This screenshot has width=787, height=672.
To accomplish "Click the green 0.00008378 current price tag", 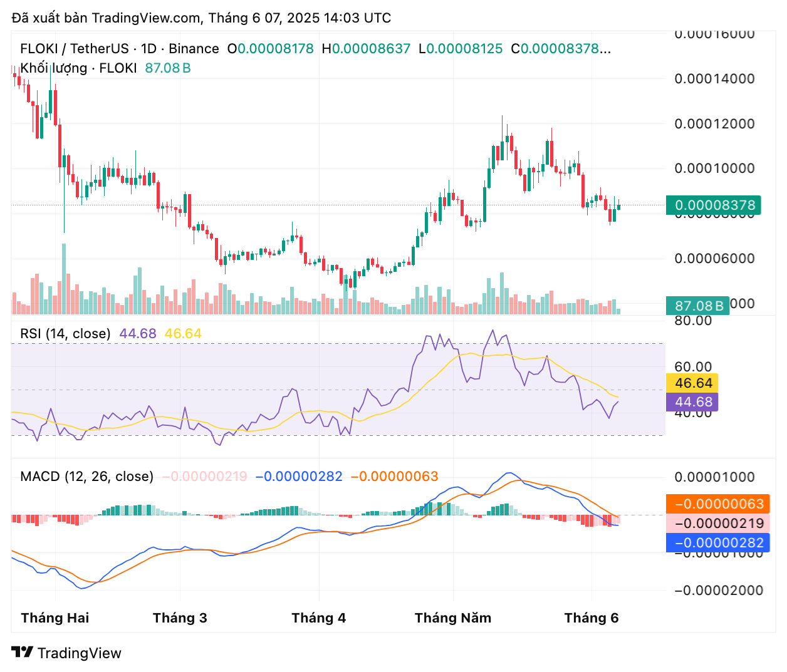I will tap(714, 205).
